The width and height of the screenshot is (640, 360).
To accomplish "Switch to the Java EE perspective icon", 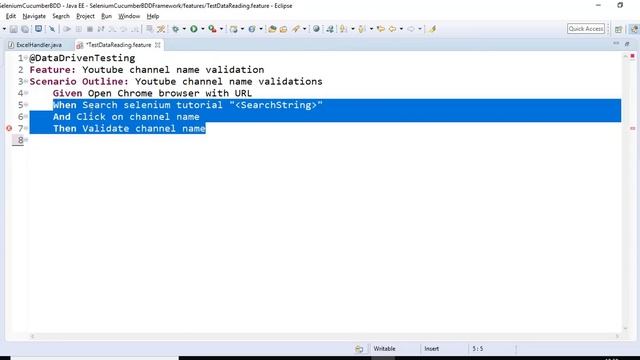I will [634, 29].
